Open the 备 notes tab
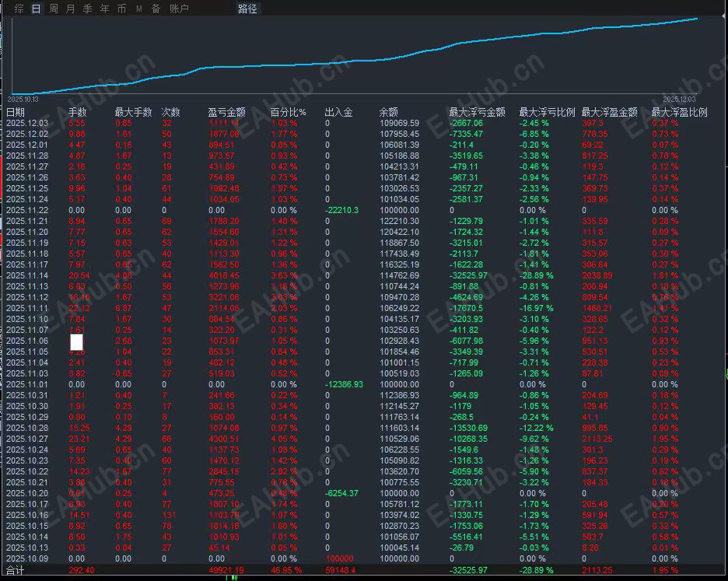The height and width of the screenshot is (581, 728). 156,9
